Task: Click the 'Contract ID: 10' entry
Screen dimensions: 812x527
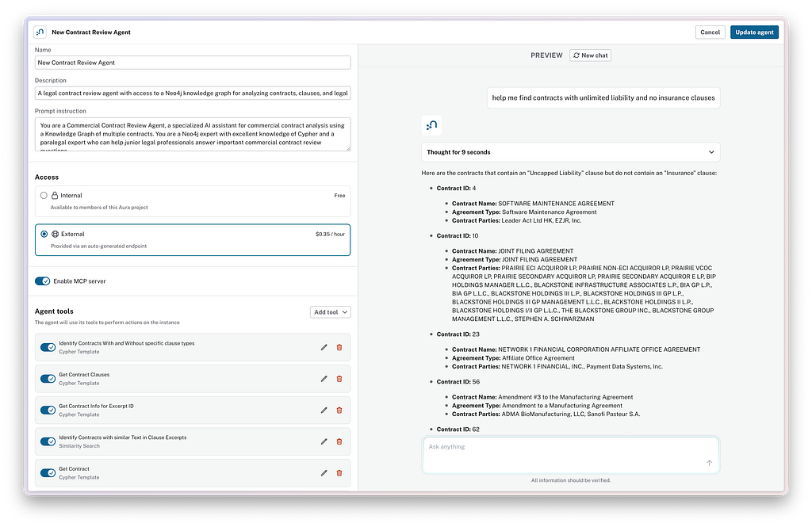Action: point(458,235)
